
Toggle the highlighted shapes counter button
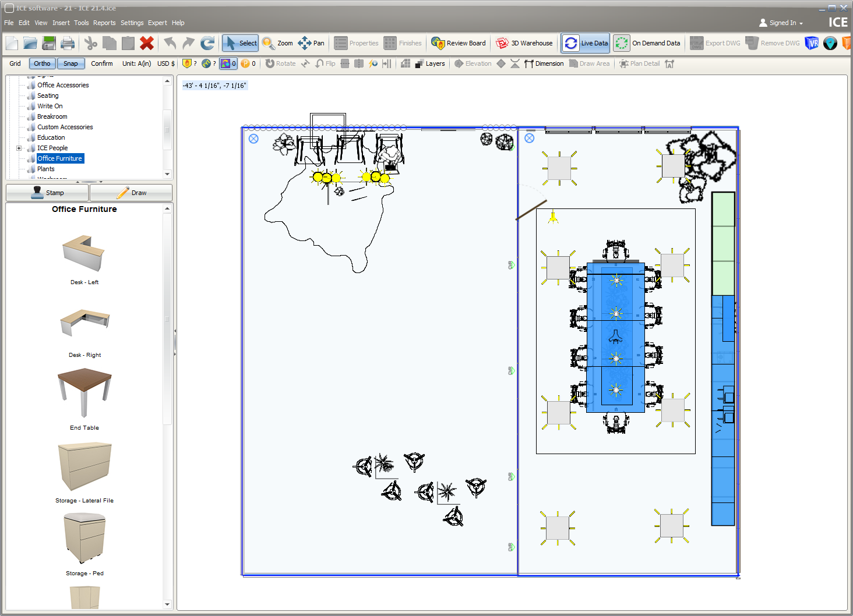(228, 63)
